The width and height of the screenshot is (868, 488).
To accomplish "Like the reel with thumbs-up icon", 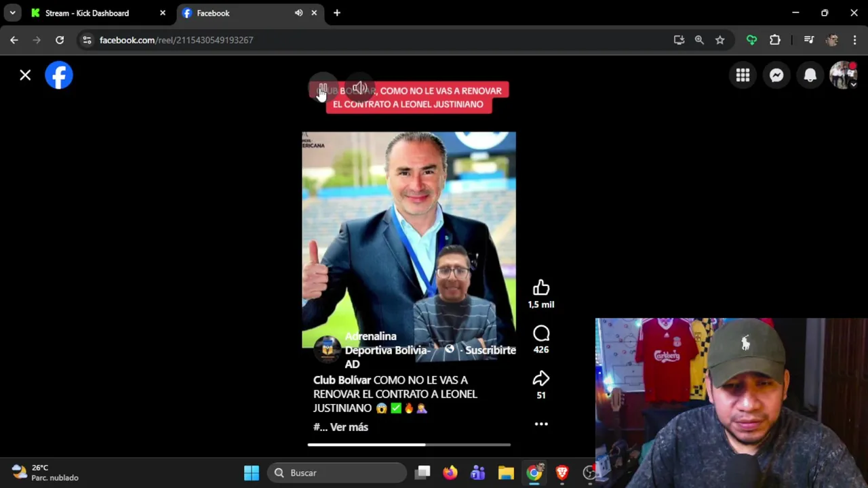I will pos(541,288).
